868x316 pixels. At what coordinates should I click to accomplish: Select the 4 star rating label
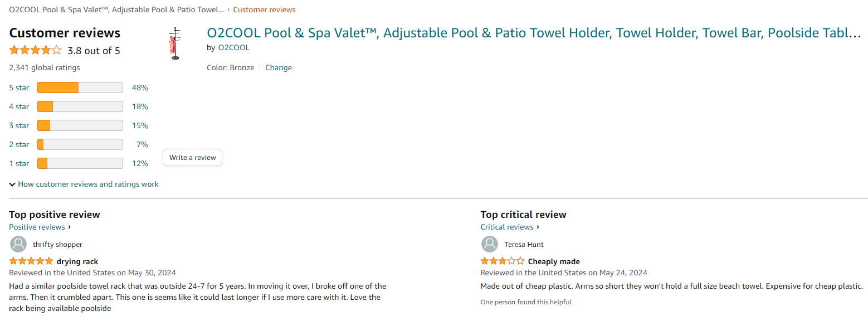click(19, 106)
